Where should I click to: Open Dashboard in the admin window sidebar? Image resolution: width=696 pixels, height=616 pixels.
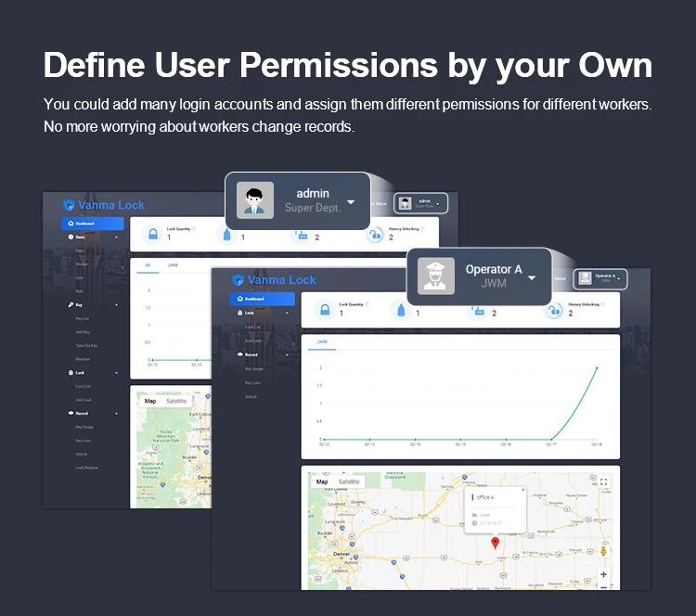pos(92,224)
